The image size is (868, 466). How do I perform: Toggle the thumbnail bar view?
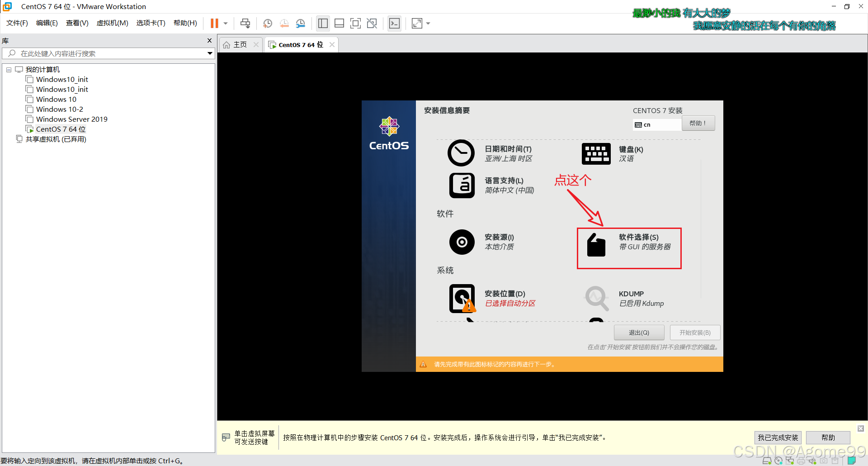[339, 23]
